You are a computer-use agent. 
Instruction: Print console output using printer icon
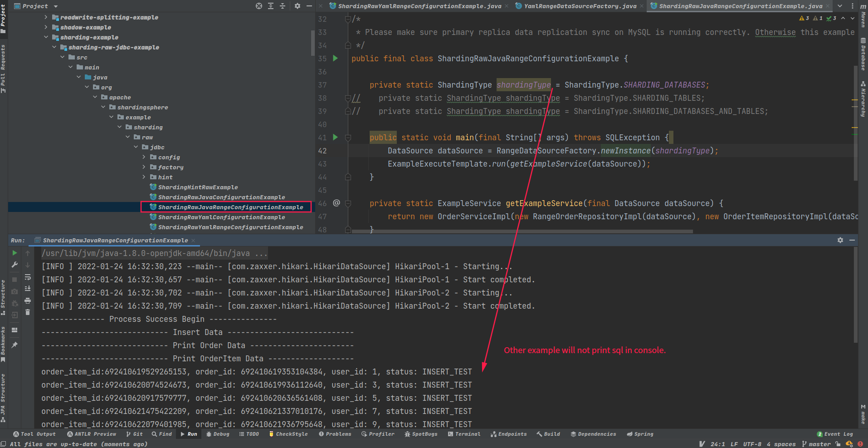(x=27, y=300)
